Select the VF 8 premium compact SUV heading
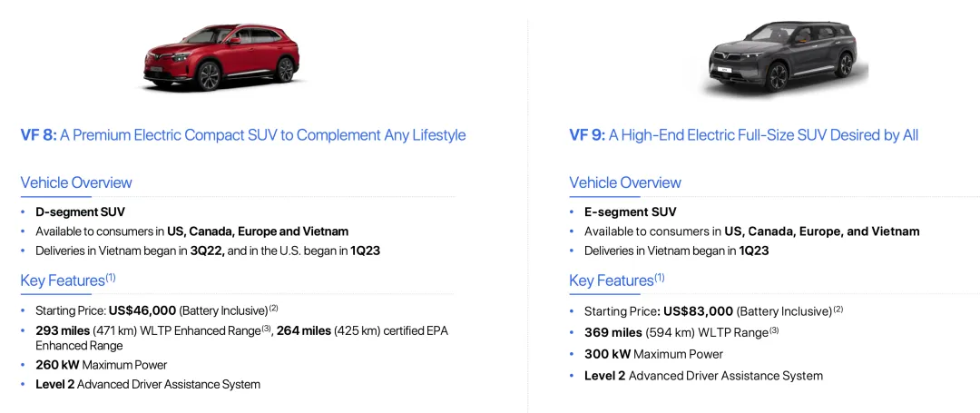Viewport: 980px width, 413px height. coord(243,135)
